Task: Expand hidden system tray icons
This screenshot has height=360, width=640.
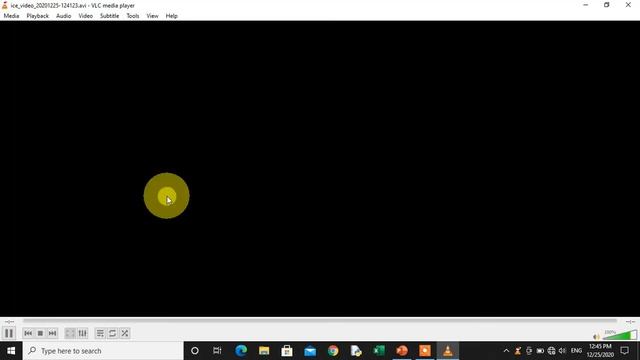Action: [x=506, y=351]
